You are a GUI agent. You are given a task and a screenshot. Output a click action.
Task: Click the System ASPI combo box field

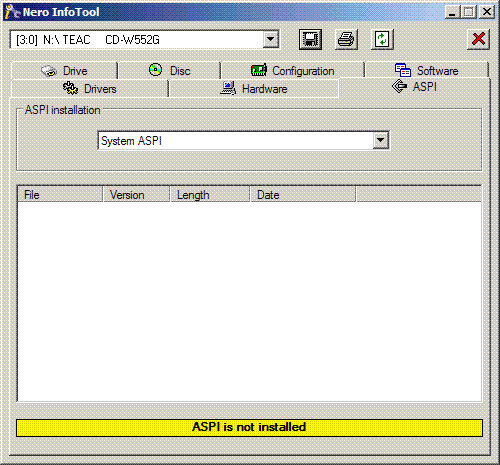(x=243, y=140)
